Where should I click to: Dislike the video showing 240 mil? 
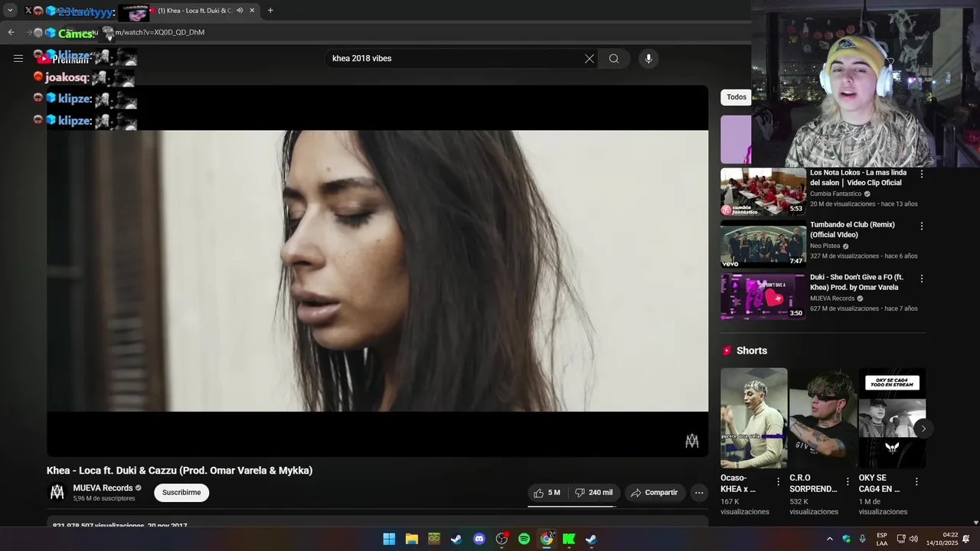tap(593, 493)
